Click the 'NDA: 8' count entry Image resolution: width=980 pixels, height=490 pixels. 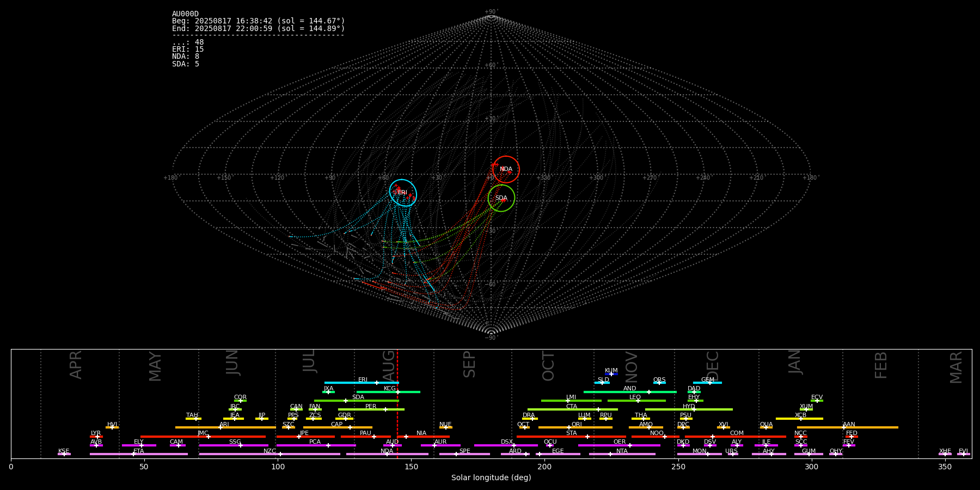[x=186, y=57]
